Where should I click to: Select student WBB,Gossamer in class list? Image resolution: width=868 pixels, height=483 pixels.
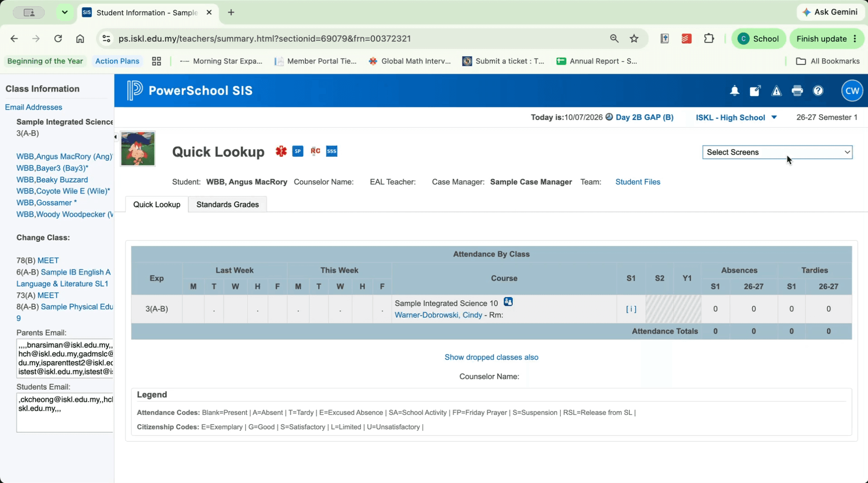[x=46, y=203]
